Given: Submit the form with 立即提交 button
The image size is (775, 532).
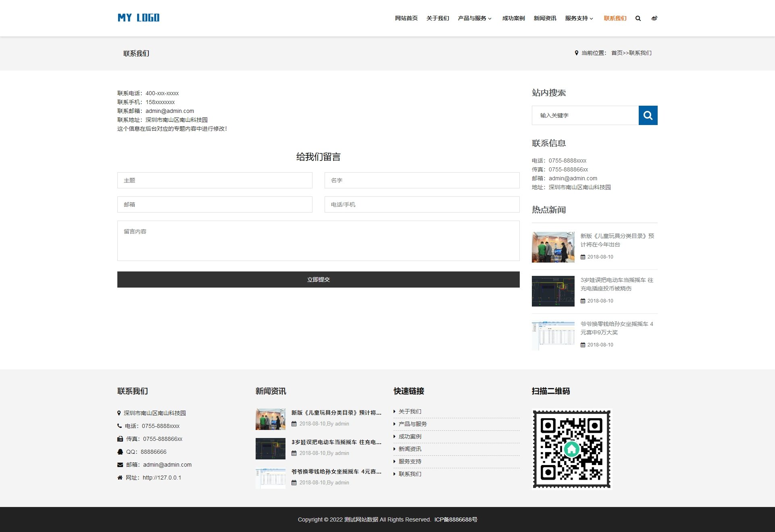Looking at the screenshot, I should coord(318,280).
